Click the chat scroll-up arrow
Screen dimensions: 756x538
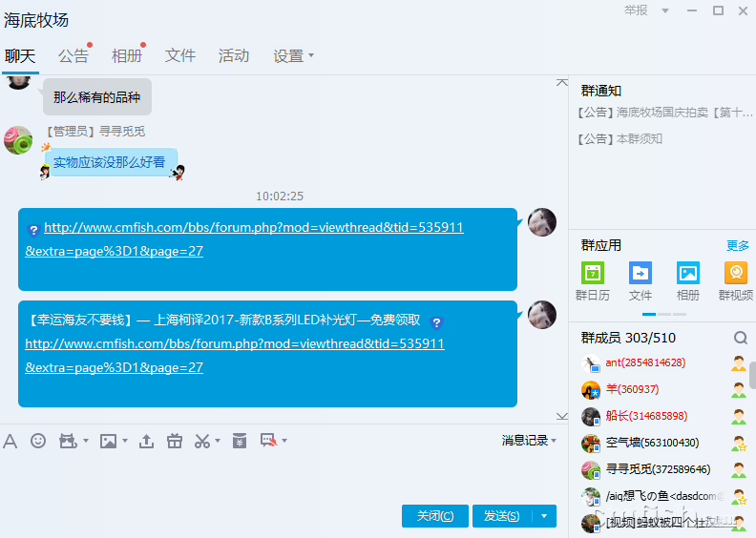(561, 82)
